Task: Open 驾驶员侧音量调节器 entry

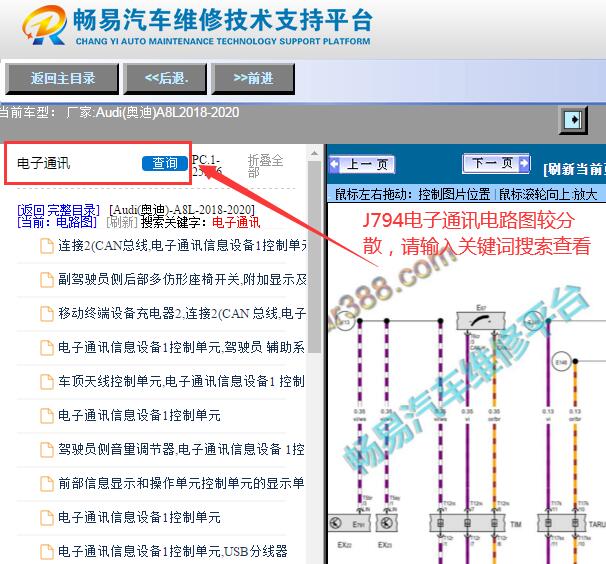Action: click(x=181, y=449)
